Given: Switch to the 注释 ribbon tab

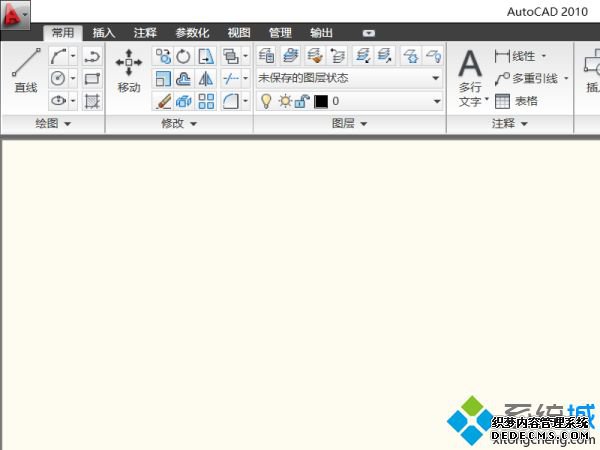Looking at the screenshot, I should click(x=145, y=33).
